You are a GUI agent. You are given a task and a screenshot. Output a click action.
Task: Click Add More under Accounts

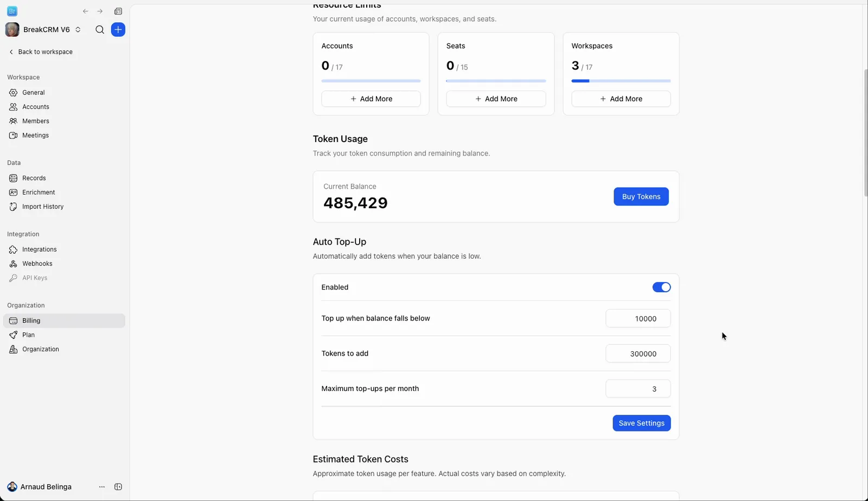pos(371,99)
